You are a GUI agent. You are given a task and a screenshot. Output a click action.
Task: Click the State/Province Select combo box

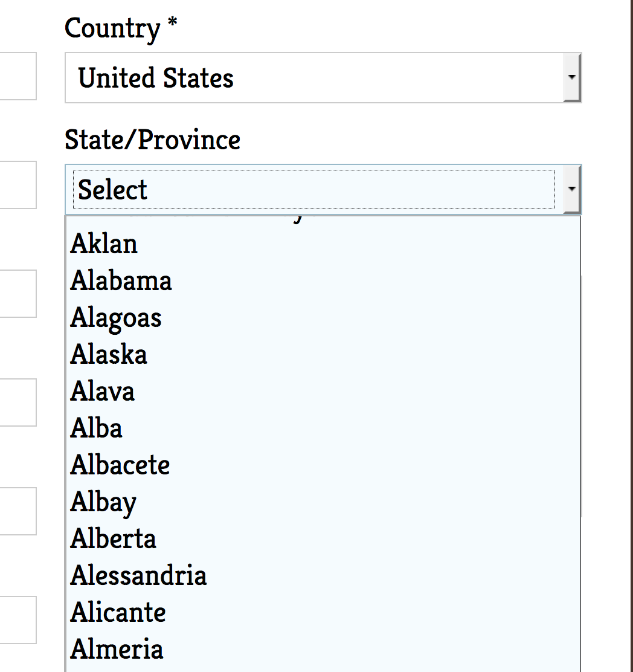point(314,190)
